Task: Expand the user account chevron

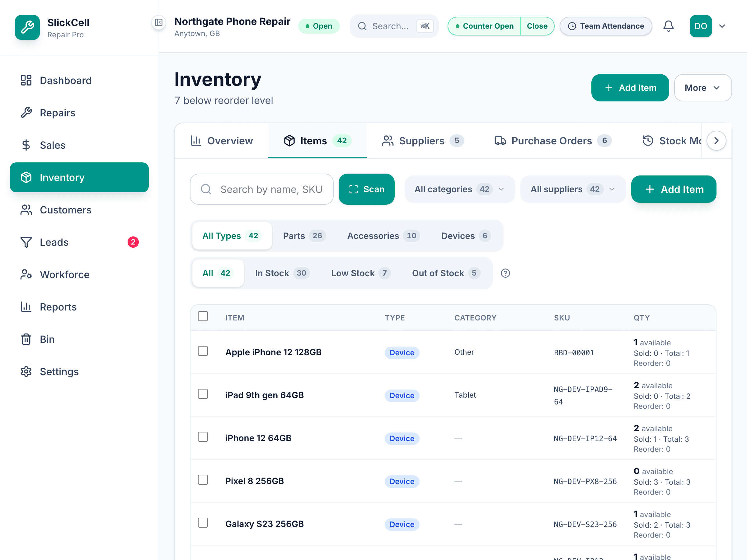Action: [722, 26]
